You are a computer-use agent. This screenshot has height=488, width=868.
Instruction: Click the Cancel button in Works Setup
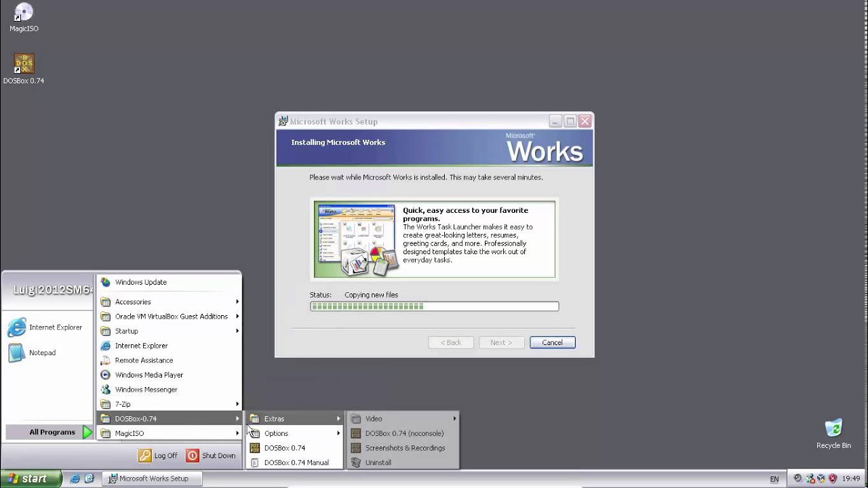click(553, 342)
